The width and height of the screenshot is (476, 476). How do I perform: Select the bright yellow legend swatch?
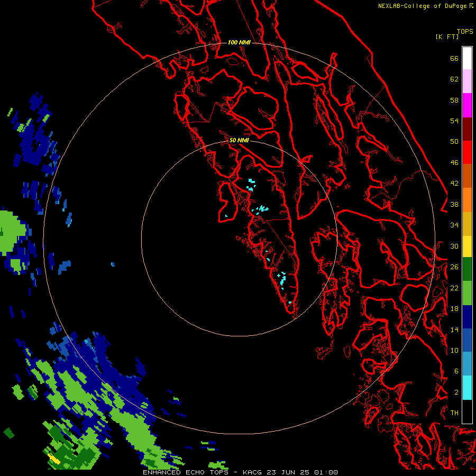[467, 246]
